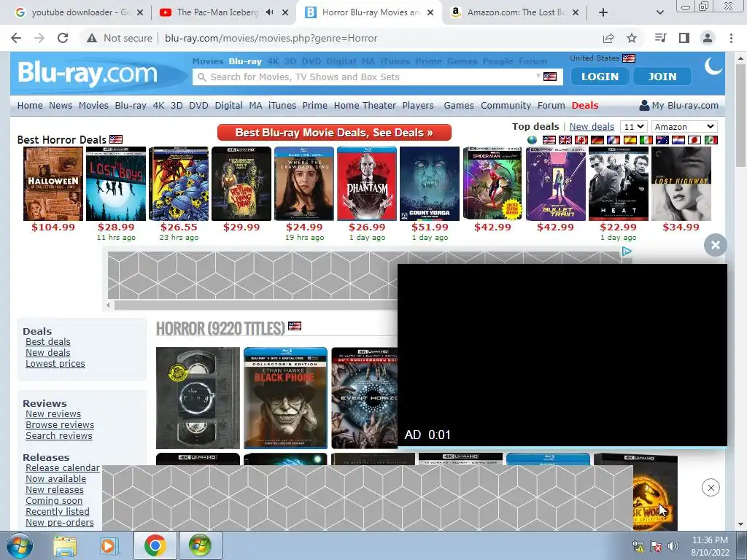Viewport: 747px width, 560px height.
Task: Open the Release calendar sidebar link
Action: (63, 468)
